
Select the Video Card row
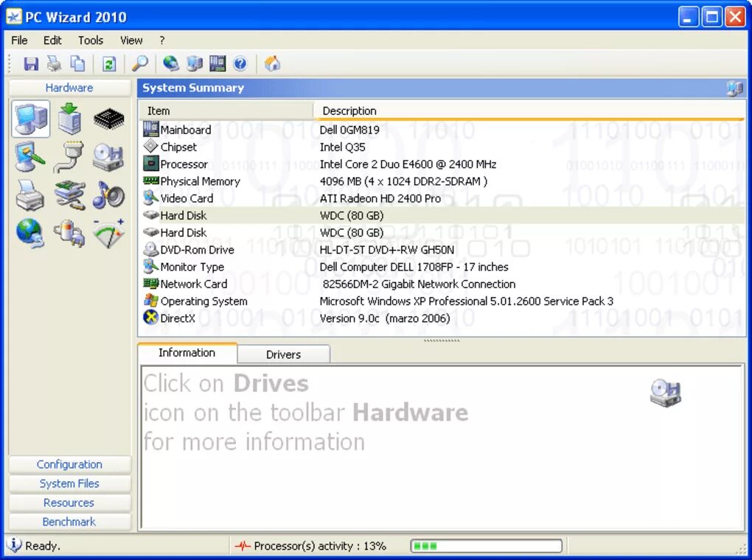click(x=442, y=198)
